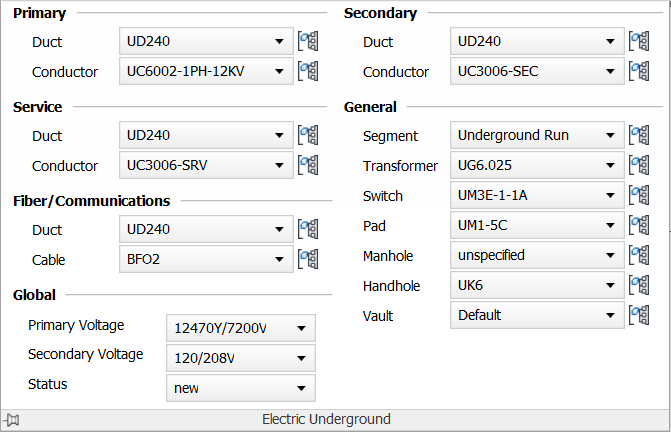
Task: Click the icon next to Vault dropdown
Action: [x=639, y=316]
